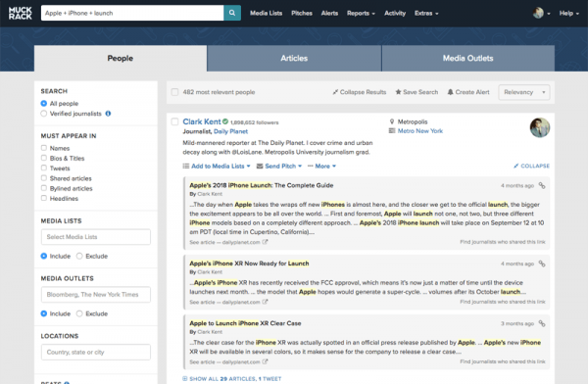This screenshot has width=588, height=384.
Task: Collapse Clark Kent's result card
Action: (531, 166)
